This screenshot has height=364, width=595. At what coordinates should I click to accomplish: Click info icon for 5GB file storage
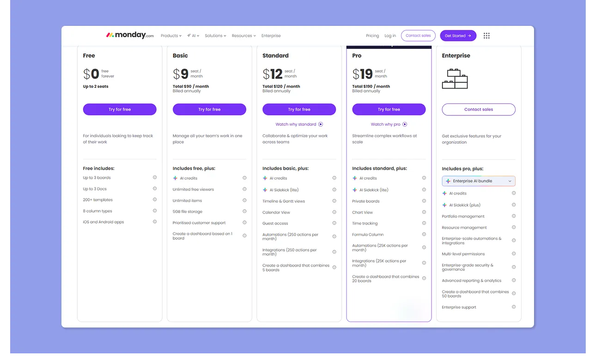pos(244,211)
